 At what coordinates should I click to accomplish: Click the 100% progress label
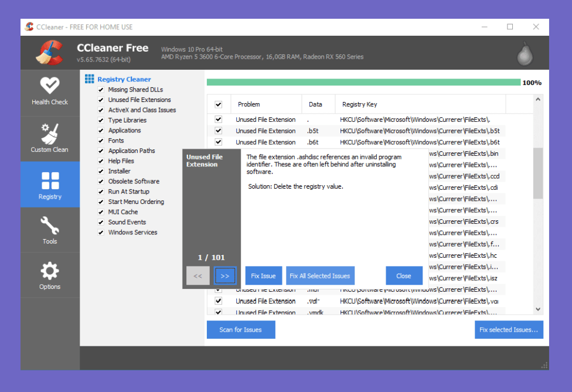click(532, 83)
